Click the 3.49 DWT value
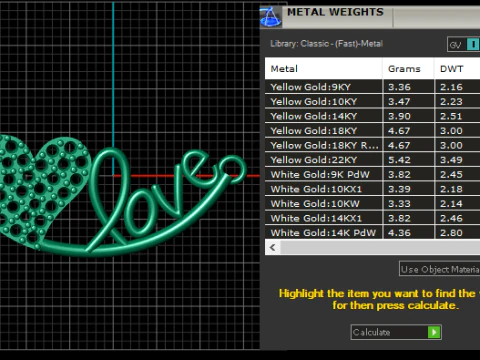 (x=451, y=160)
